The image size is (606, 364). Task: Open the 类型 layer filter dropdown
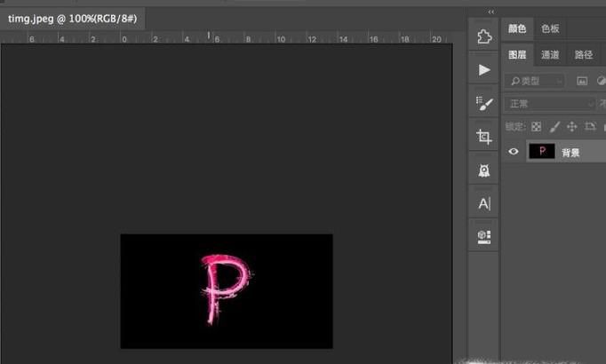pyautogui.click(x=534, y=81)
